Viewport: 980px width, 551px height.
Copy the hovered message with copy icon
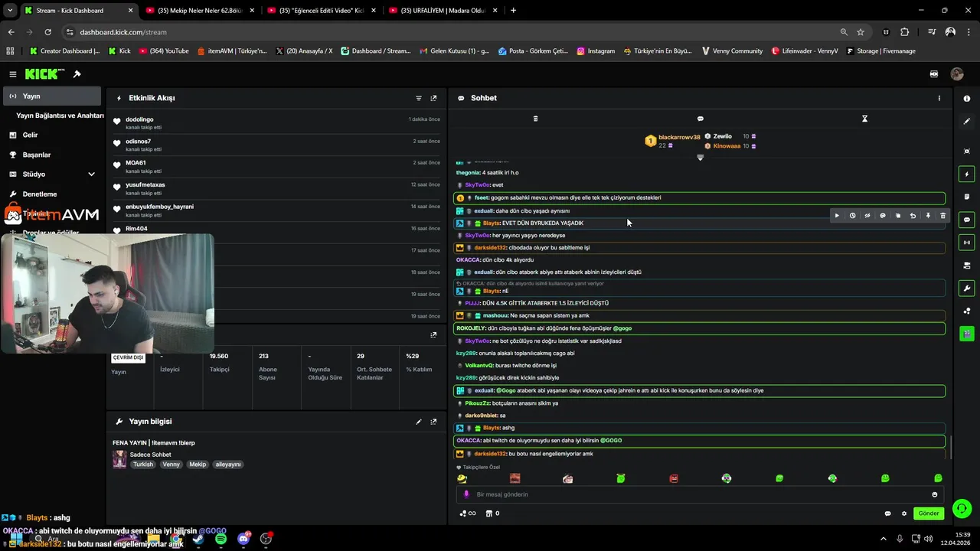point(897,216)
